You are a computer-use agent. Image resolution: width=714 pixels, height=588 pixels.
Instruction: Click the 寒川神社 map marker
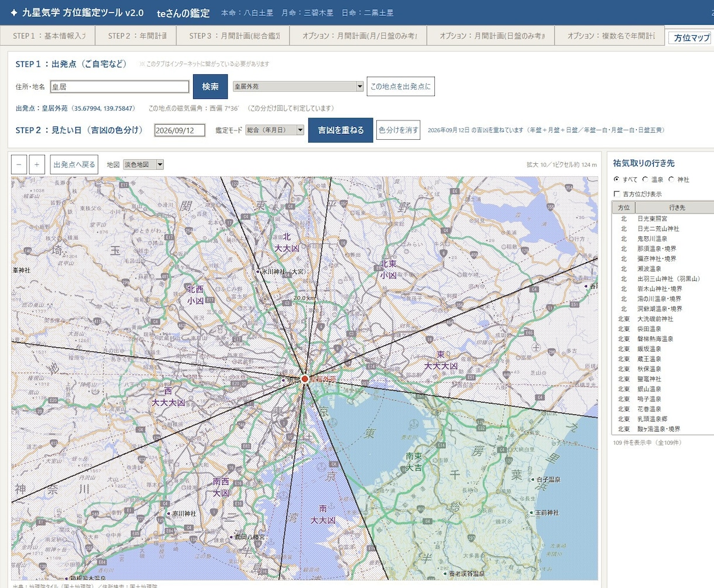[x=169, y=514]
